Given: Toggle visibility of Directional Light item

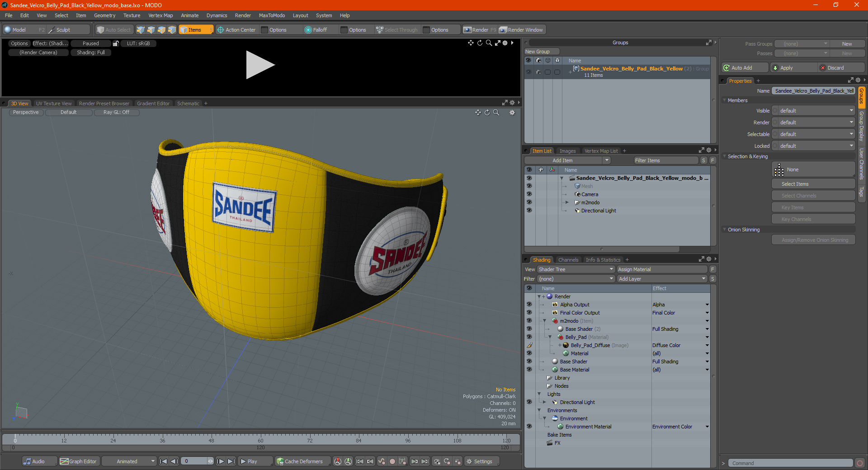Looking at the screenshot, I should 529,211.
